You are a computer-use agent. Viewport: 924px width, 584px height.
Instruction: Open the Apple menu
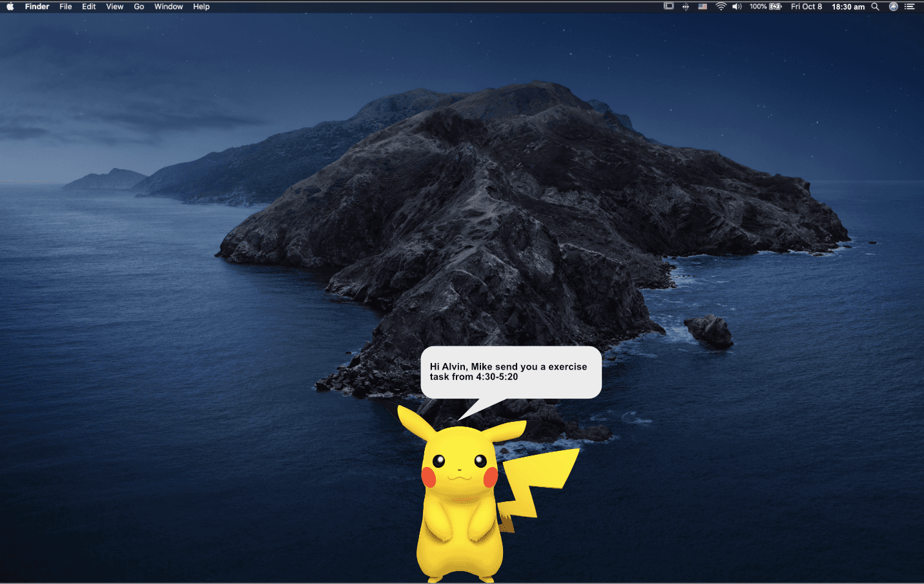tap(10, 6)
